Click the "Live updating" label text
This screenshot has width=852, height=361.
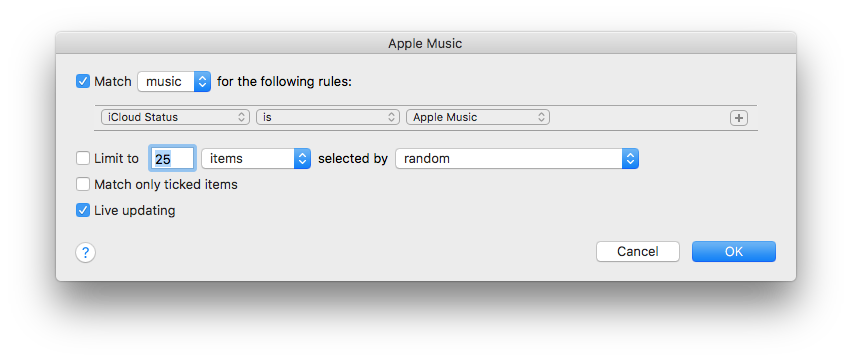point(135,210)
